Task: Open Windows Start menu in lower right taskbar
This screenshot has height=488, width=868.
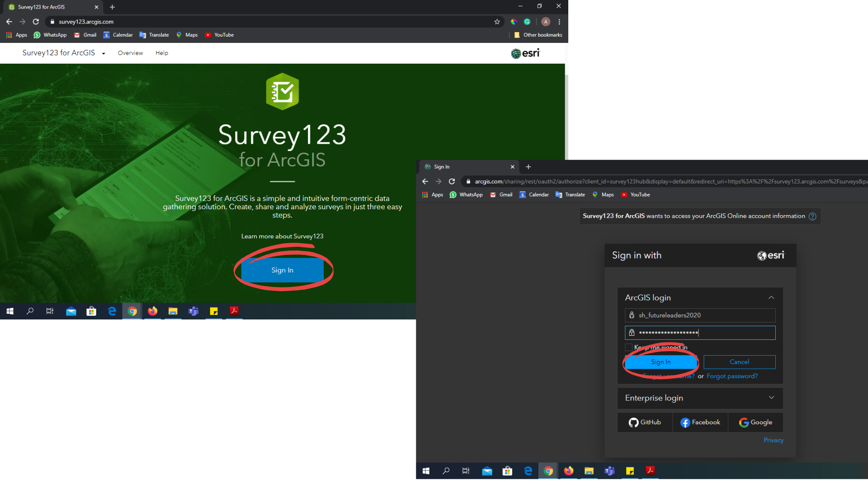Action: [x=426, y=471]
